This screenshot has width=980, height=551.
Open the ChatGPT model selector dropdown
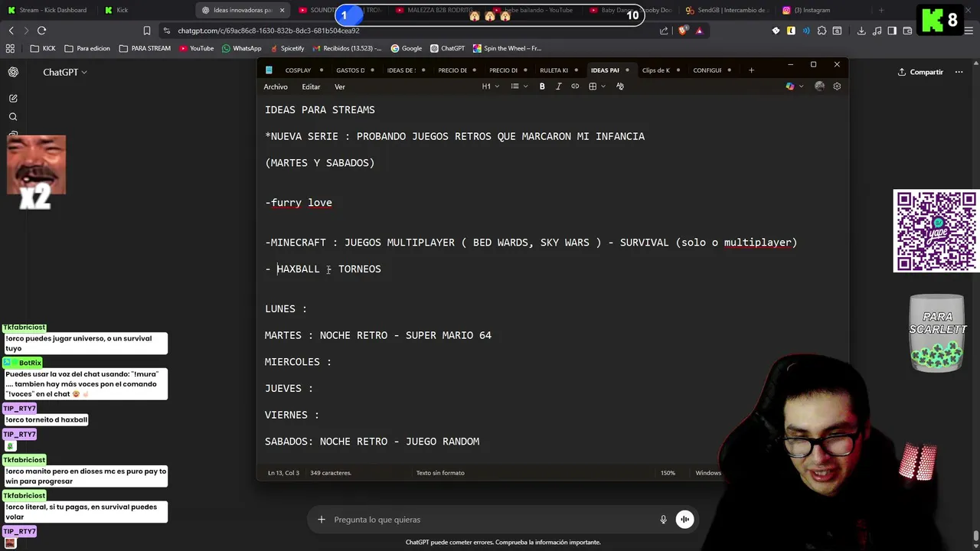click(x=65, y=72)
